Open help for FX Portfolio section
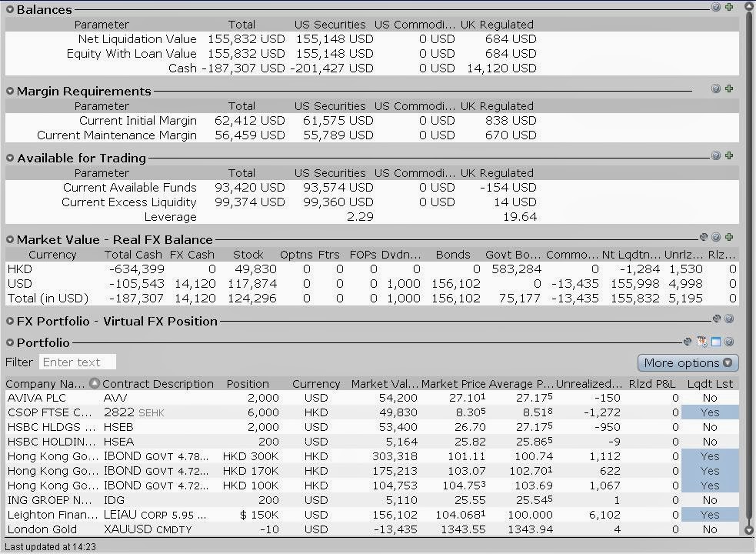756x554 pixels. click(x=729, y=319)
